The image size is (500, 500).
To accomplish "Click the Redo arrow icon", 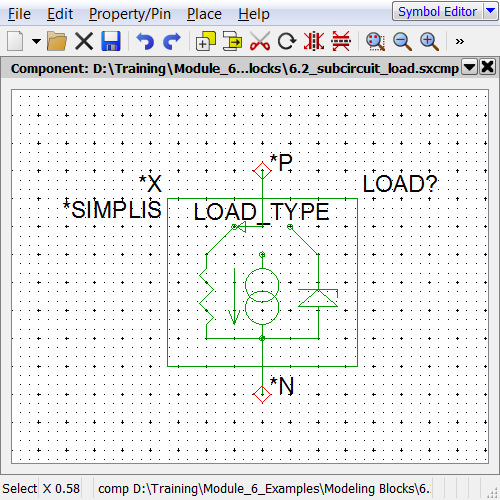I will [x=172, y=41].
